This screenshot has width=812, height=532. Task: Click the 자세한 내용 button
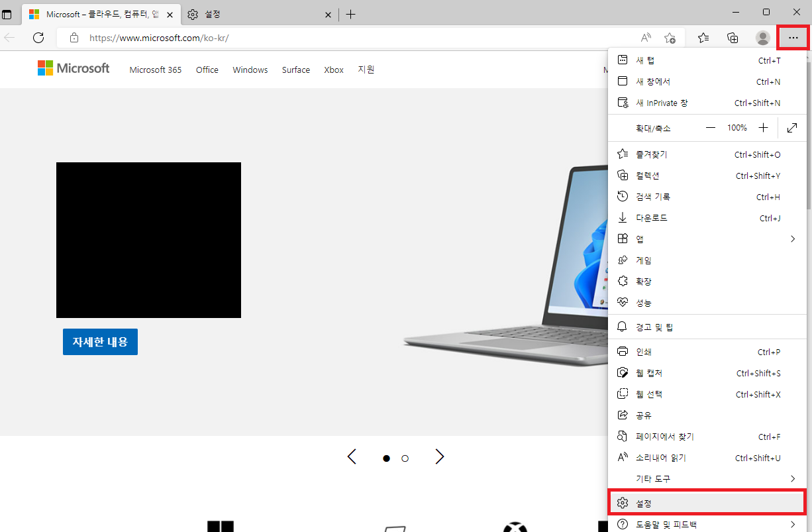(100, 342)
